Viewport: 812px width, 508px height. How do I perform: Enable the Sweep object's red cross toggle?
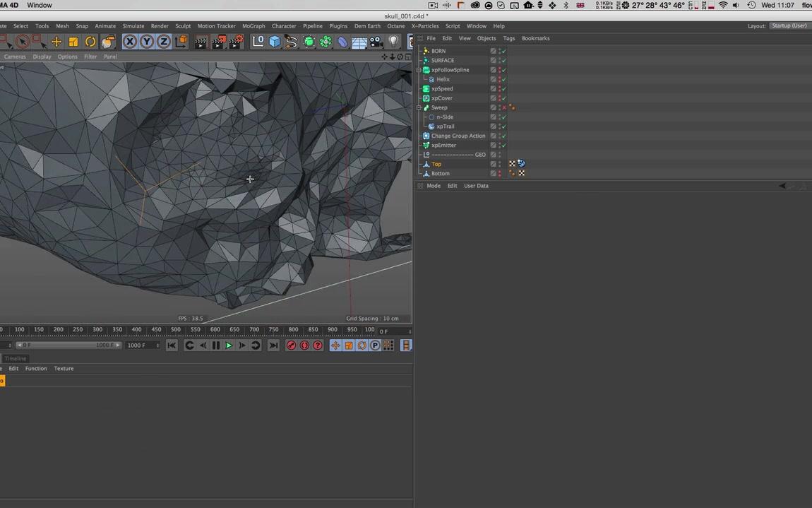click(x=504, y=107)
